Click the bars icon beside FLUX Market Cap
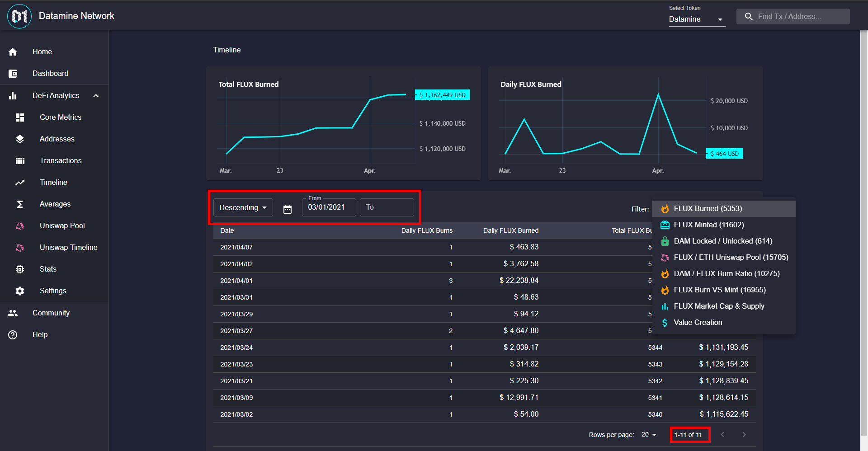 665,306
